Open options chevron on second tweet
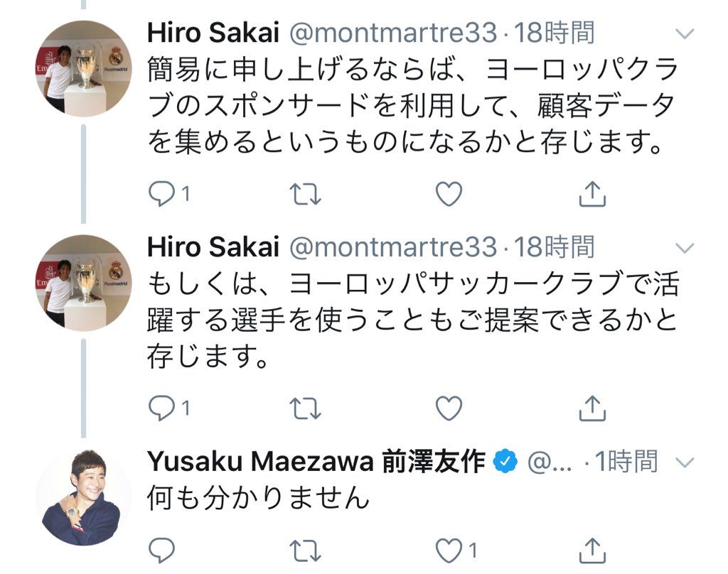728x574 pixels. pos(684,248)
